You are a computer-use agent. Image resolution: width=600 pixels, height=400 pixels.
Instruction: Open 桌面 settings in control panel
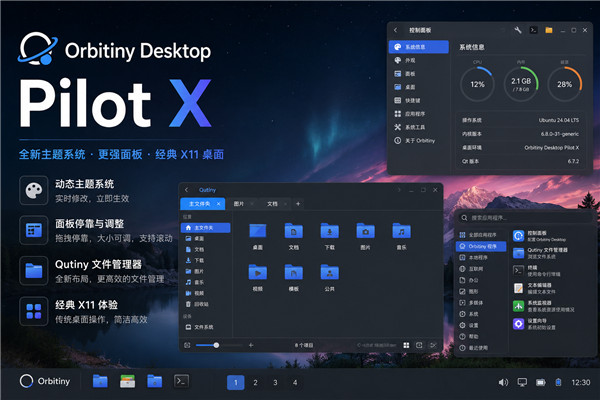pos(419,87)
